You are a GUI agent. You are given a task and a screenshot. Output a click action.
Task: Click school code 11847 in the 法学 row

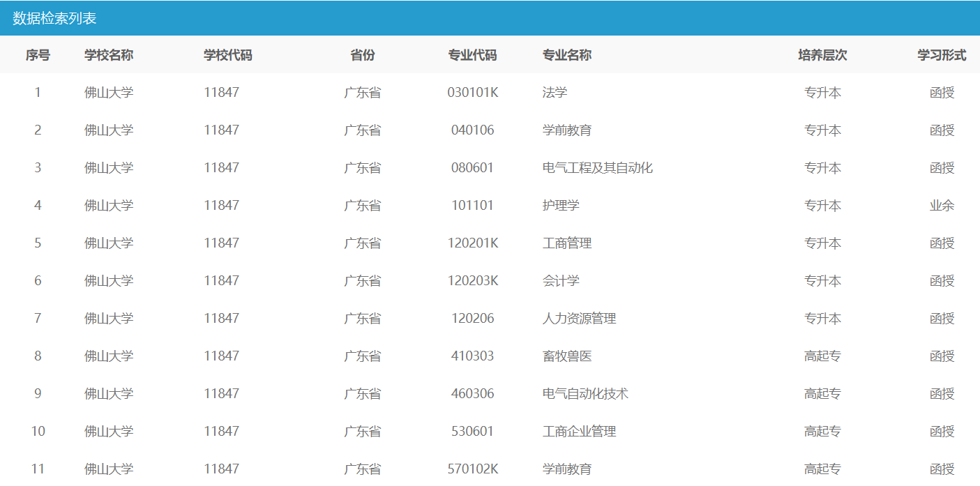pos(221,93)
